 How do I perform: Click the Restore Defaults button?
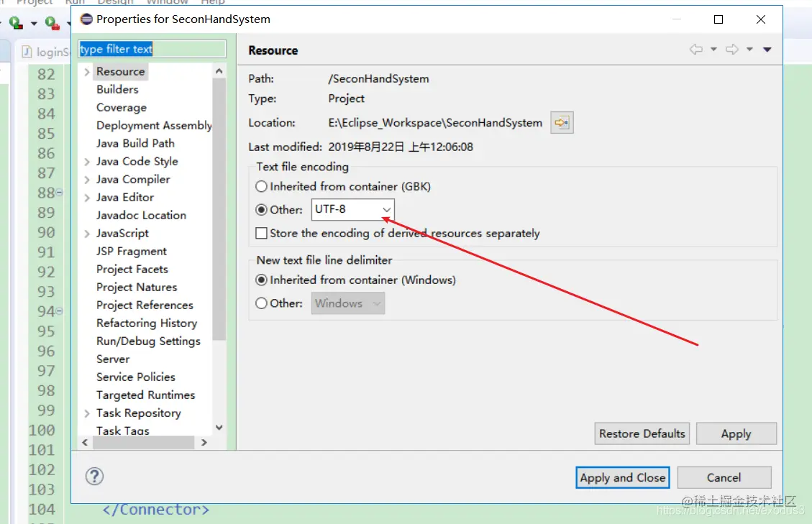tap(642, 434)
